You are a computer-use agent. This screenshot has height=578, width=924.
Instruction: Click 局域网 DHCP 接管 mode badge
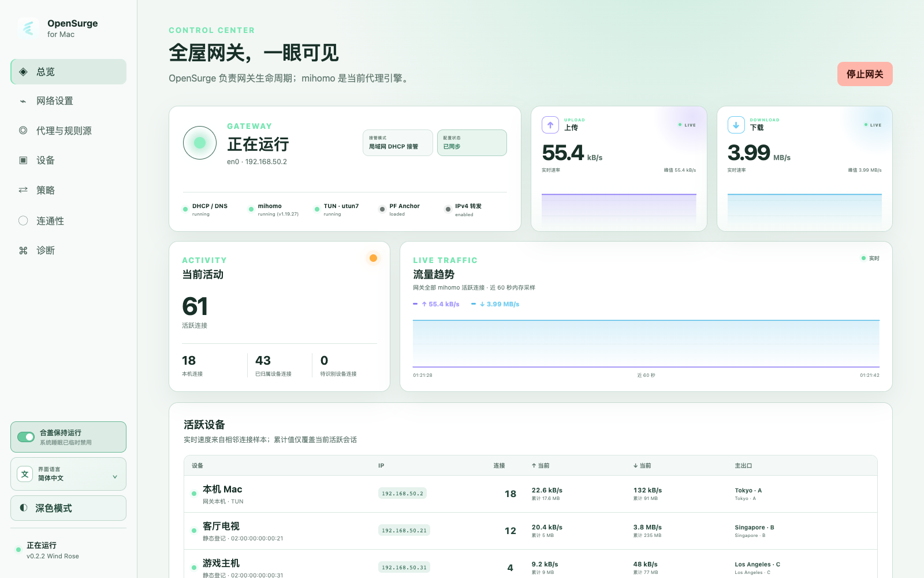tap(397, 143)
